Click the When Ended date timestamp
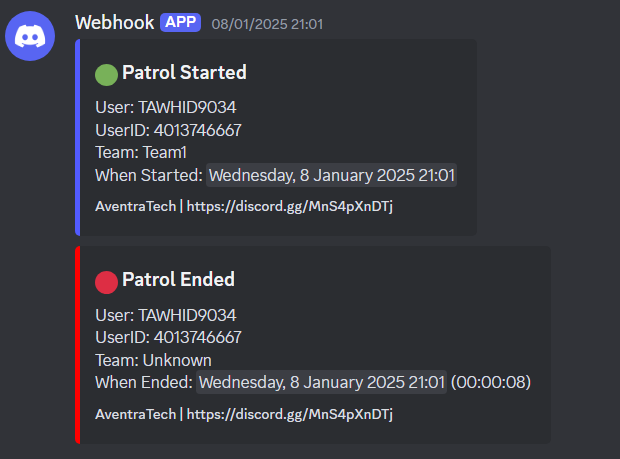Viewport: 620px width, 459px height. [x=321, y=382]
